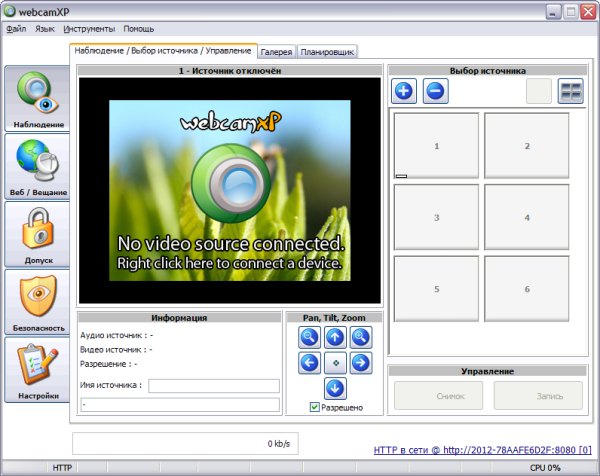Open the Наблюдение monitoring section

pos(39,98)
